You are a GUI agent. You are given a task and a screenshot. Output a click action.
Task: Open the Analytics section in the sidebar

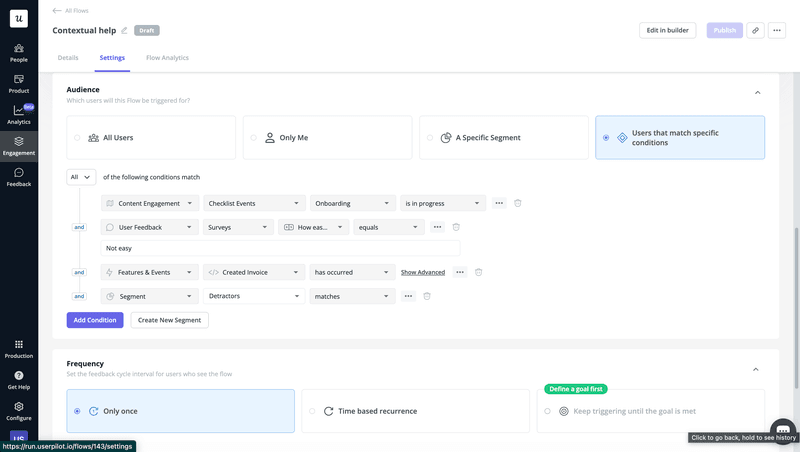click(19, 115)
